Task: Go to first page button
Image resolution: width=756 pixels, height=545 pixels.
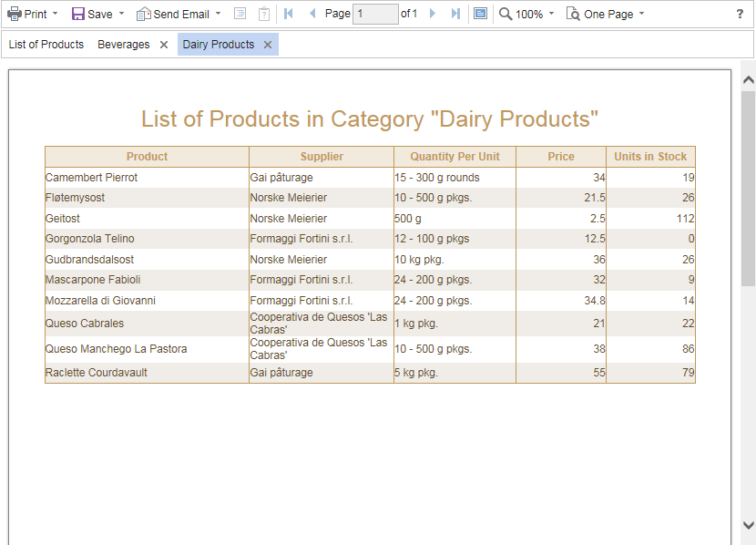Action: point(289,14)
